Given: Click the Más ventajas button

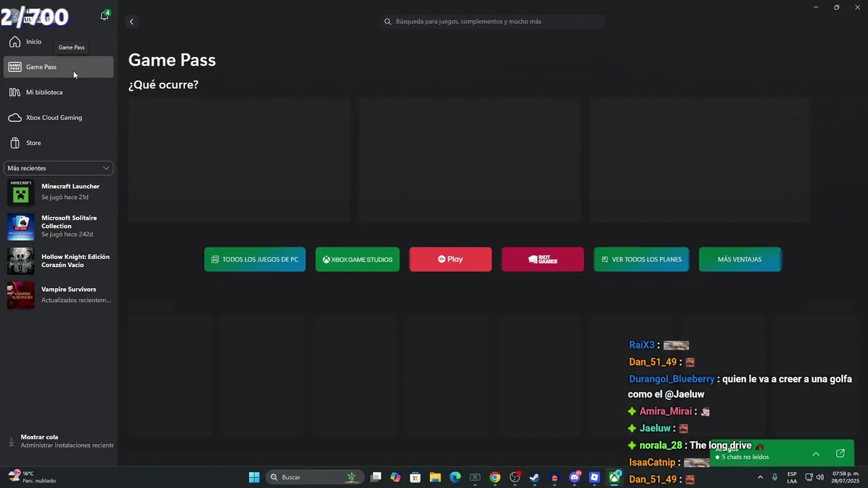Looking at the screenshot, I should click(740, 260).
